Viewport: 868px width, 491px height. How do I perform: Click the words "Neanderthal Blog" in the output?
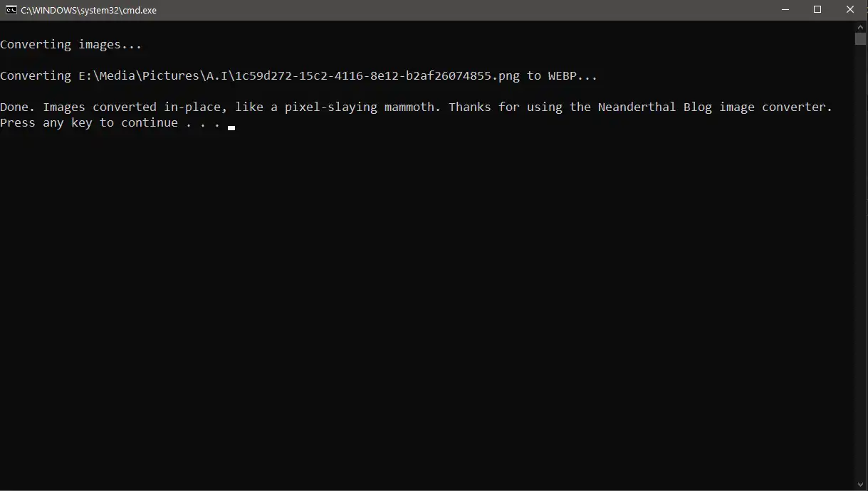(x=655, y=107)
